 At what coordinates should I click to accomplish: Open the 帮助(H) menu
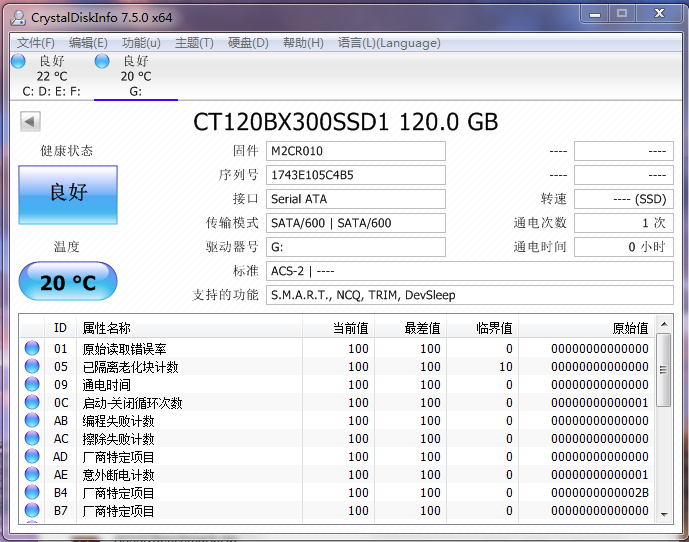(x=303, y=43)
